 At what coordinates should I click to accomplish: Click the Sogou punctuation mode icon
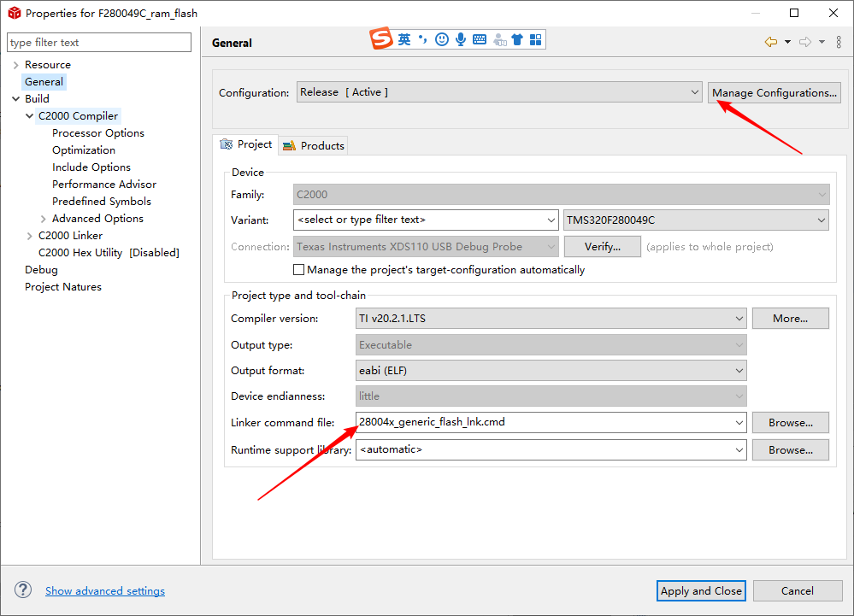point(422,39)
